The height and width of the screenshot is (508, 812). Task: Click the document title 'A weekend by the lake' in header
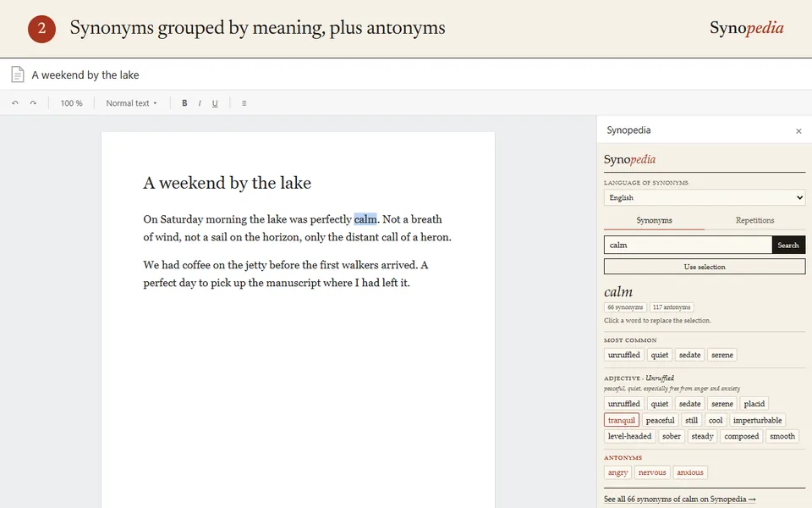[x=85, y=75]
